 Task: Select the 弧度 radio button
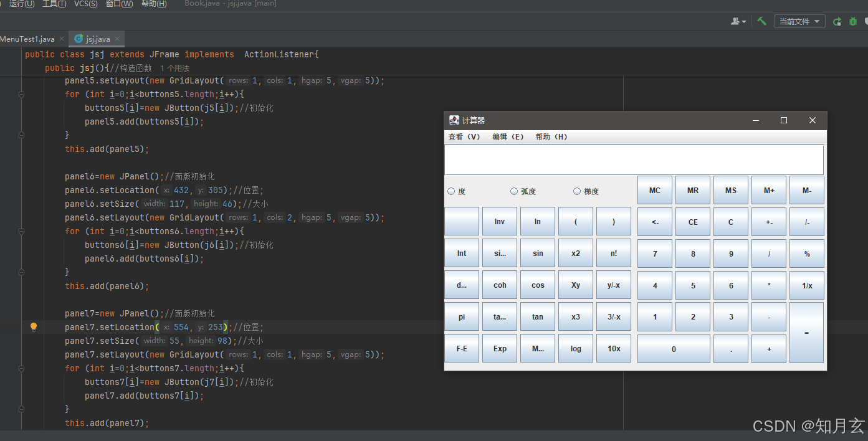pyautogui.click(x=514, y=191)
